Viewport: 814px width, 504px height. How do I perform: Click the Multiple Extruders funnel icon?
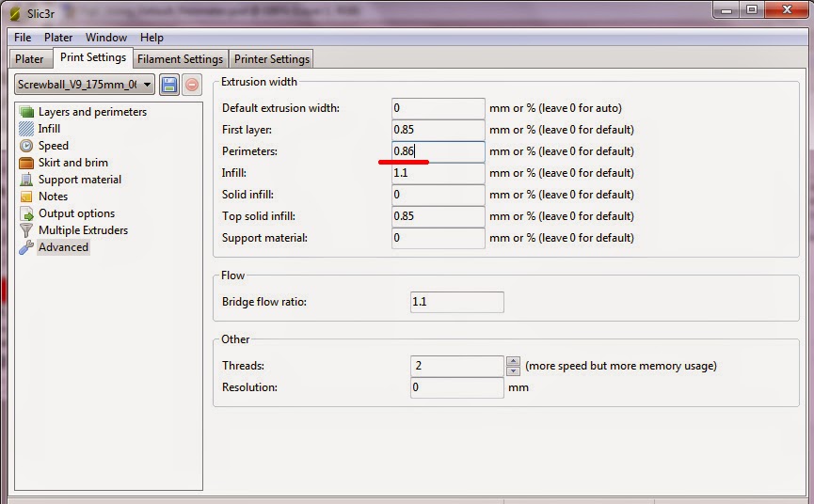26,230
